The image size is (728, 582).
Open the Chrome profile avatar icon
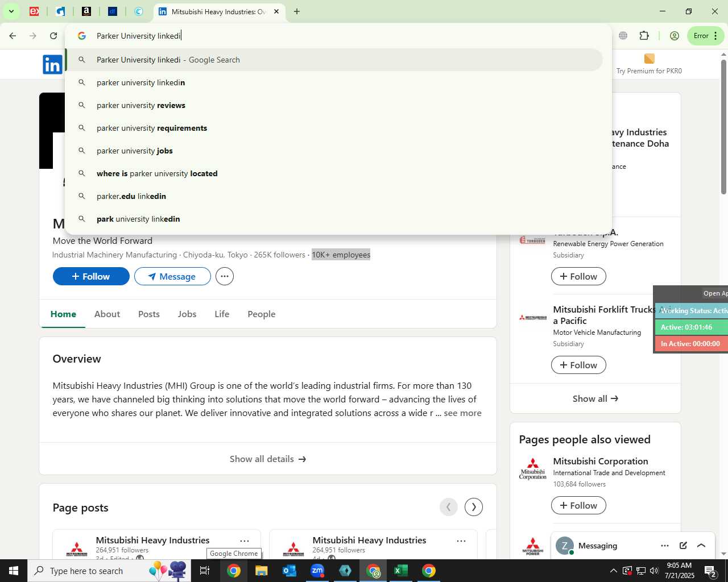tap(675, 36)
